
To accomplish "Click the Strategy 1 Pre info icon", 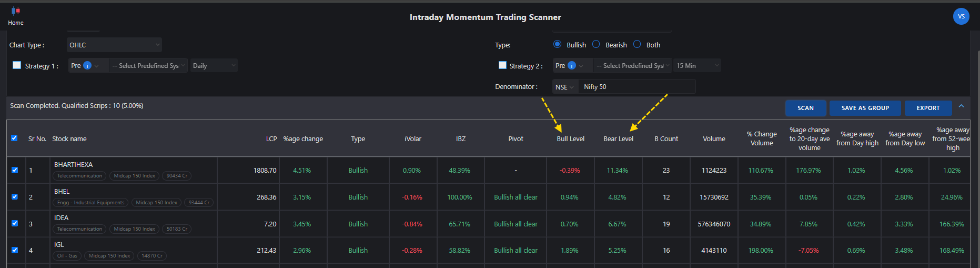I will pyautogui.click(x=87, y=65).
